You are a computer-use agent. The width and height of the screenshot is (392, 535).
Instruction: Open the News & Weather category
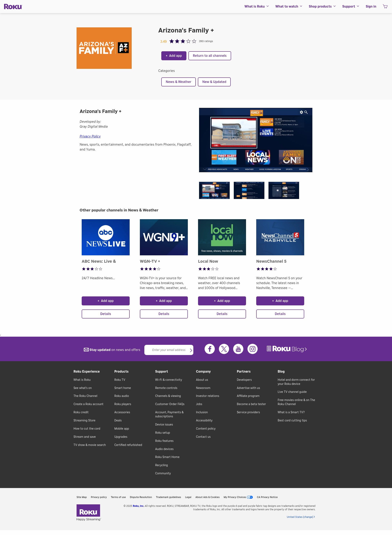pyautogui.click(x=178, y=82)
